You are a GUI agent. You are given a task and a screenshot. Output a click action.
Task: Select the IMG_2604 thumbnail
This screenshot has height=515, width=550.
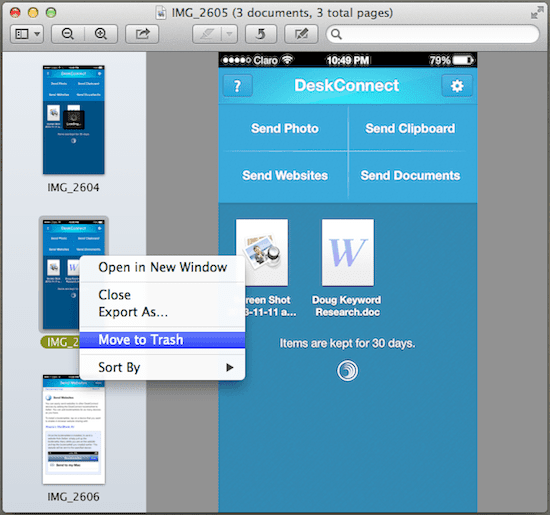tap(74, 120)
